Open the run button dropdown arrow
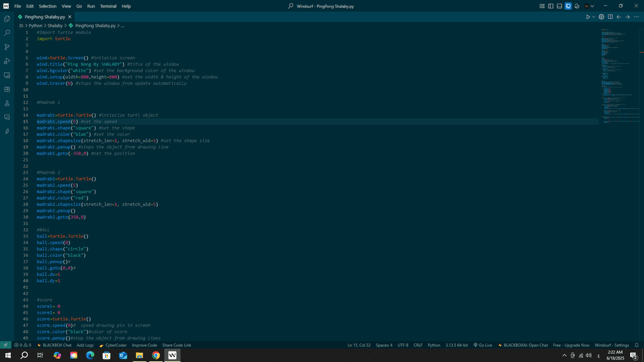 pyautogui.click(x=594, y=17)
